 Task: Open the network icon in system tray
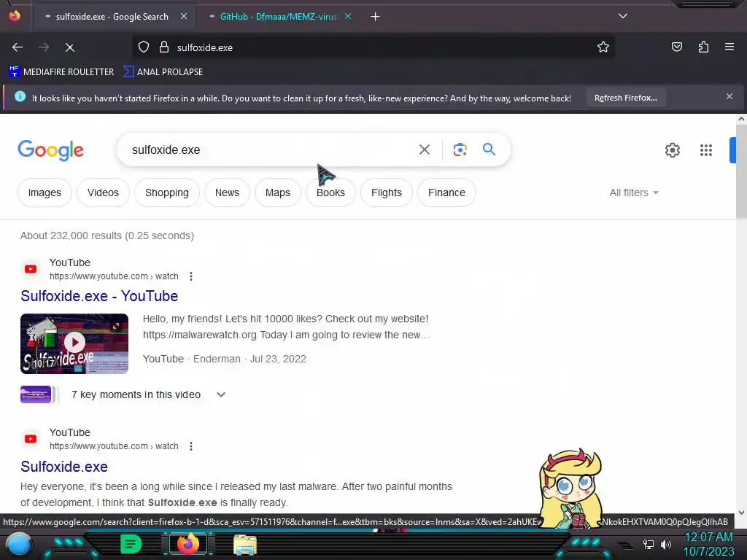pyautogui.click(x=648, y=544)
